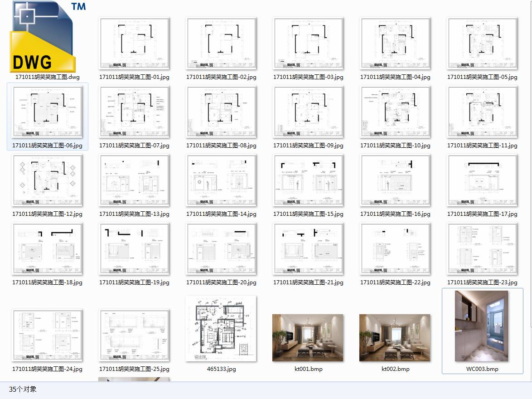Click file name label kt002.bmp

tap(395, 369)
